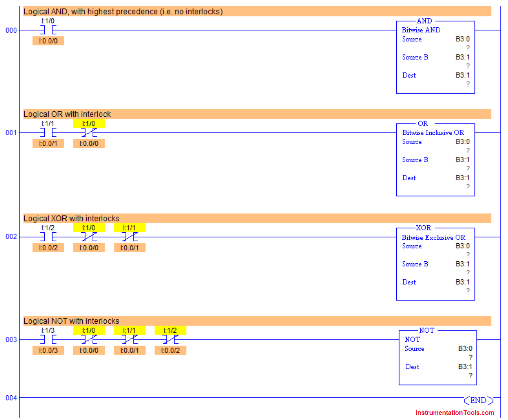Open the InstrumentationTools.com link
The width and height of the screenshot is (508, 420).
(455, 413)
